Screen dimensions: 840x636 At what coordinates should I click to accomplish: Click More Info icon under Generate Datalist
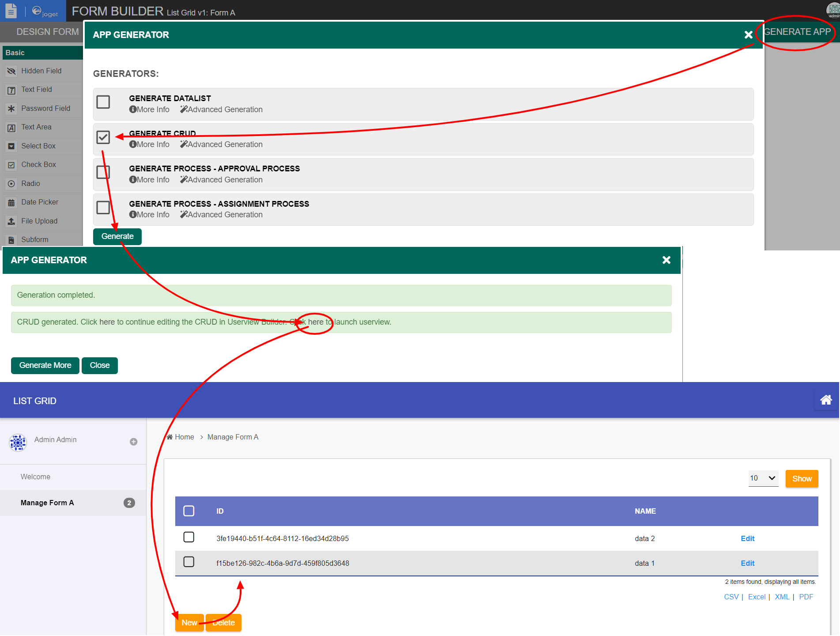pos(133,110)
